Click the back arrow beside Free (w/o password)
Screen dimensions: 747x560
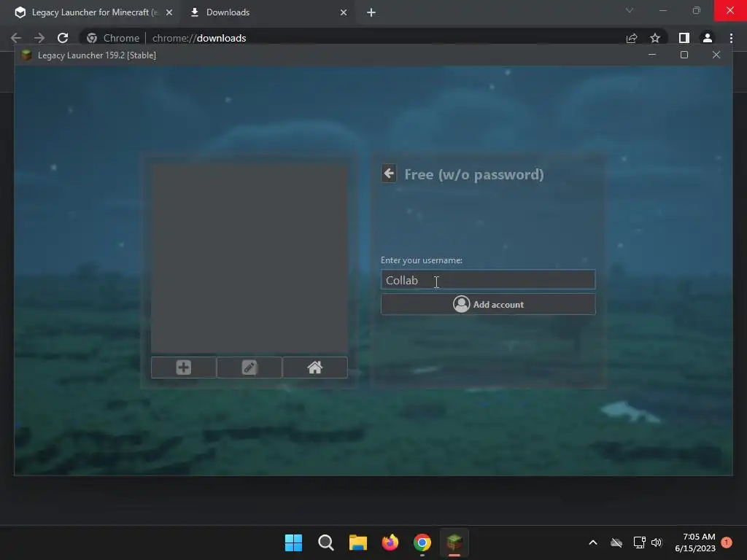[389, 174]
